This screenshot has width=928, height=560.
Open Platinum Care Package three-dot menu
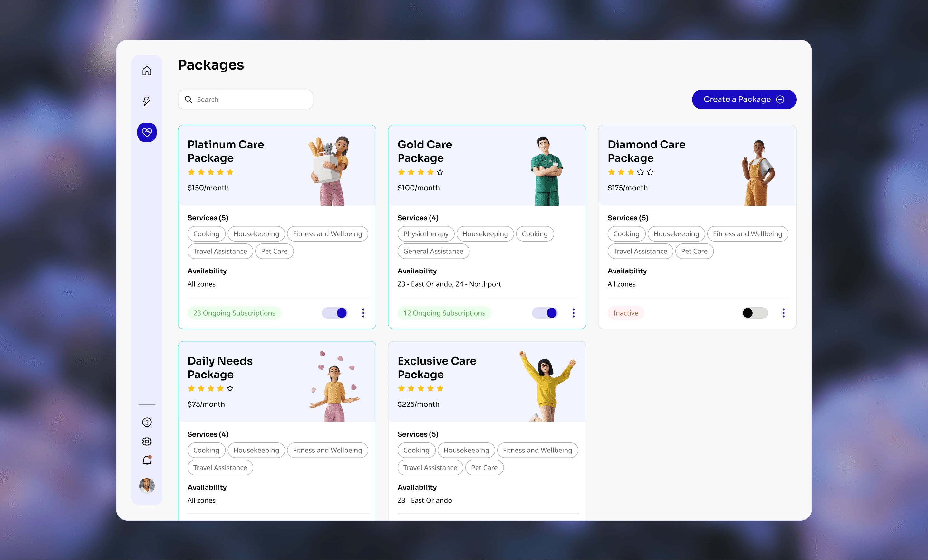pyautogui.click(x=363, y=313)
